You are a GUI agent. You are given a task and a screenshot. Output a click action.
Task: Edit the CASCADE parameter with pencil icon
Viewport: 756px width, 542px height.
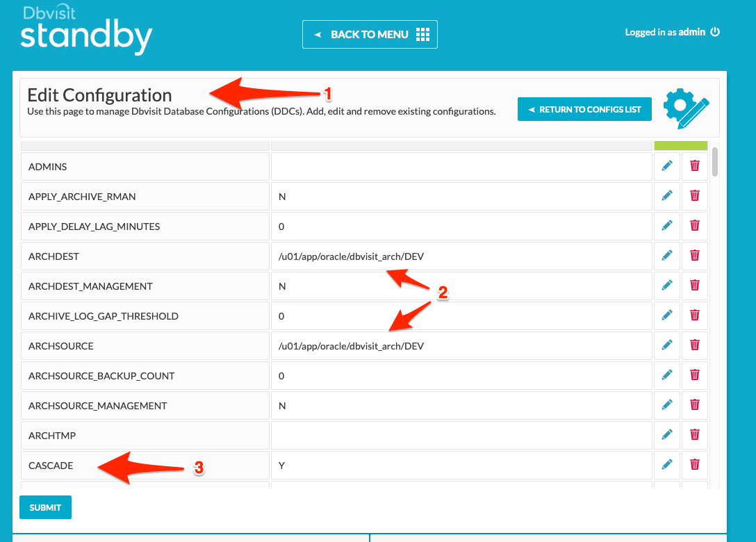(667, 465)
